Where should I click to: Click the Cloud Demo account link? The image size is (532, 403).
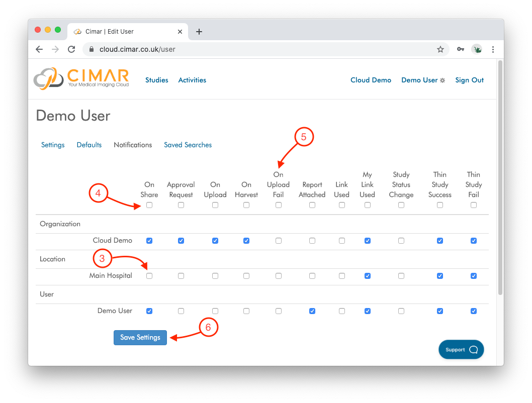[x=371, y=80]
